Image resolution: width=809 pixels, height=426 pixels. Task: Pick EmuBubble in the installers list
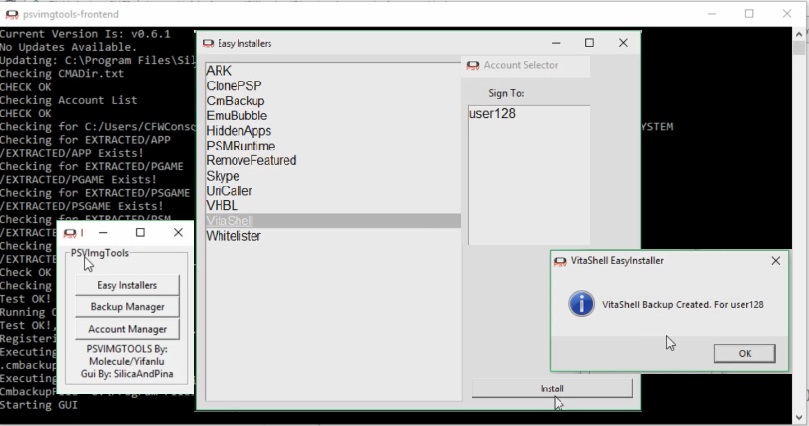tap(333, 116)
